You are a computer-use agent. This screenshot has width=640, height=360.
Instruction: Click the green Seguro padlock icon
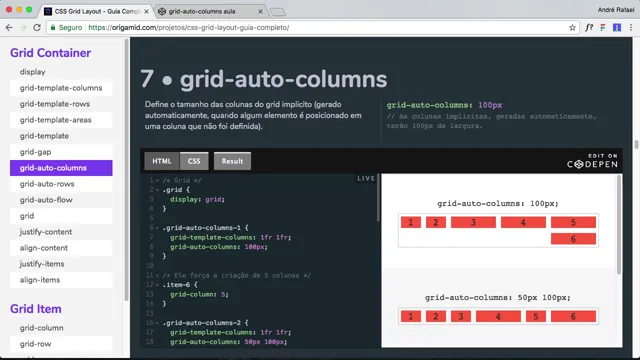[x=53, y=28]
